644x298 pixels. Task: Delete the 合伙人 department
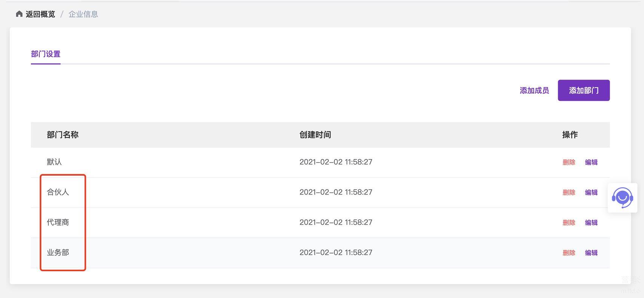click(569, 193)
